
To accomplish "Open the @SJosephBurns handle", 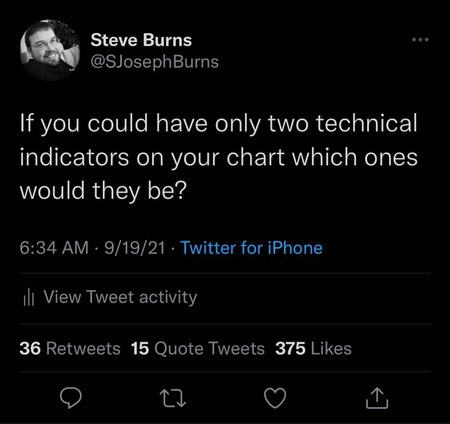I will click(x=155, y=62).
